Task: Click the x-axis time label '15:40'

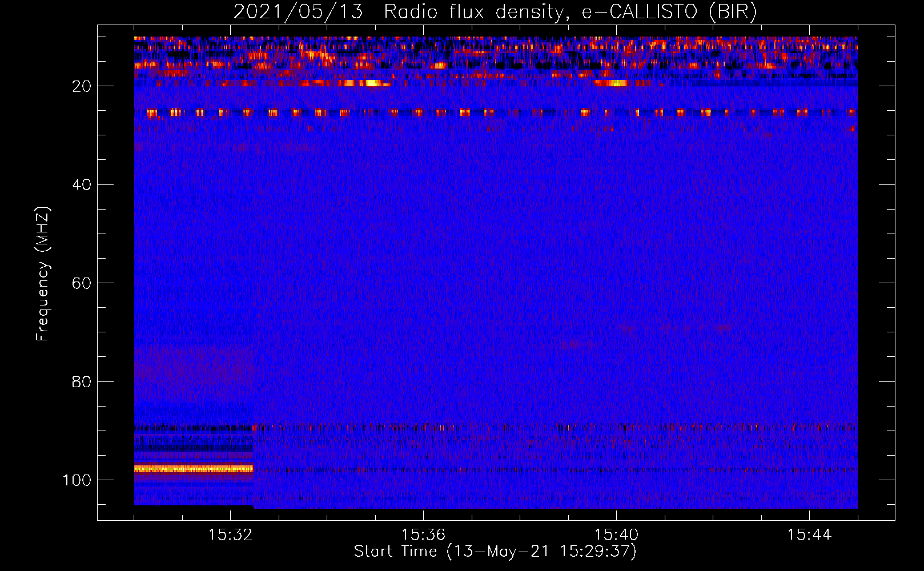Action: pos(616,535)
